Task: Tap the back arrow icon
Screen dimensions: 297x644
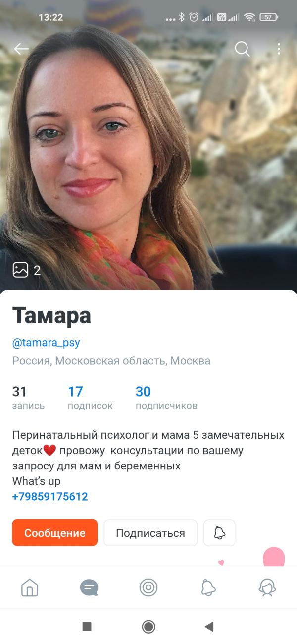Action: click(21, 49)
